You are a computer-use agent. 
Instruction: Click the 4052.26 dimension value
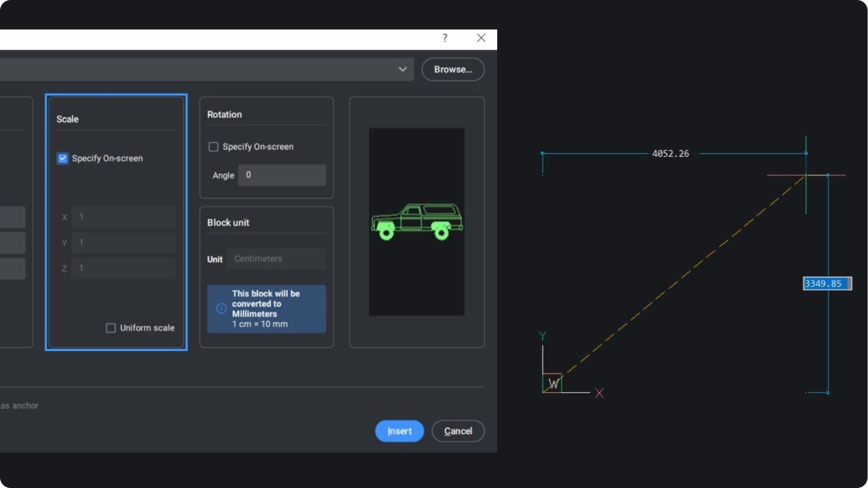pos(670,153)
